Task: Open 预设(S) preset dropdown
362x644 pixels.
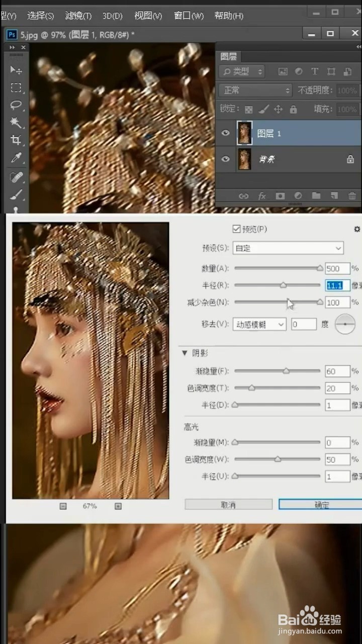Action: (x=288, y=248)
